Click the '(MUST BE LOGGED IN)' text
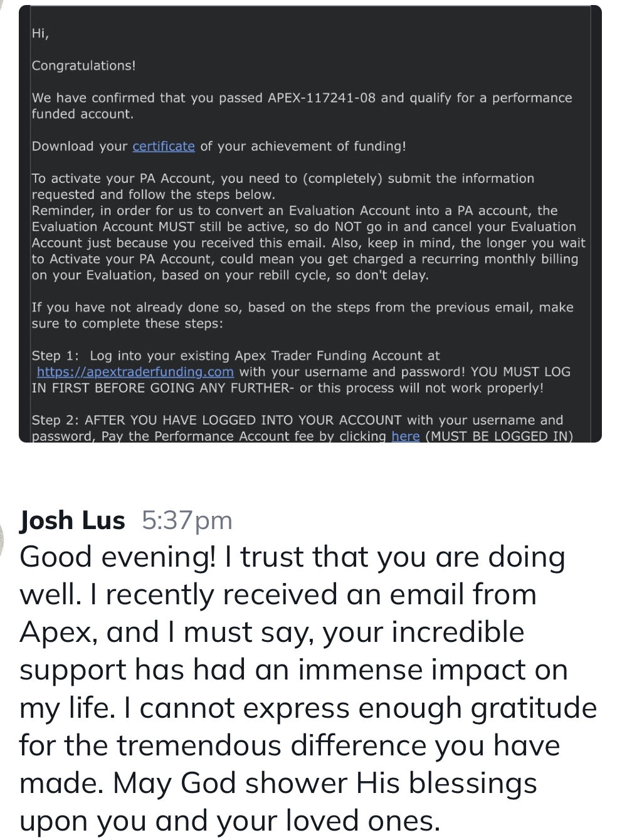The height and width of the screenshot is (840, 632). (499, 436)
